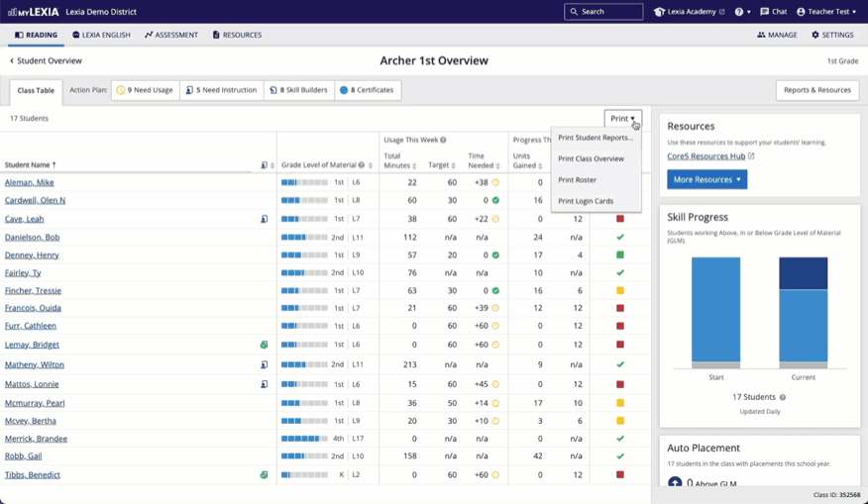Expand the More Resources dropdown
Viewport: 868px width, 504px height.
coord(706,179)
